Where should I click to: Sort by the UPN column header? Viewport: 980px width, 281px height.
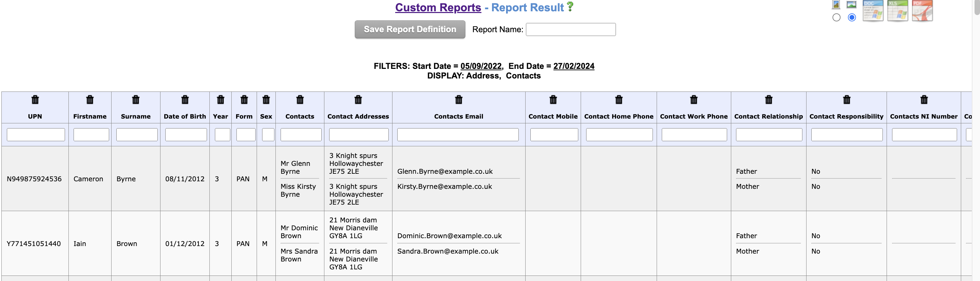pos(35,117)
